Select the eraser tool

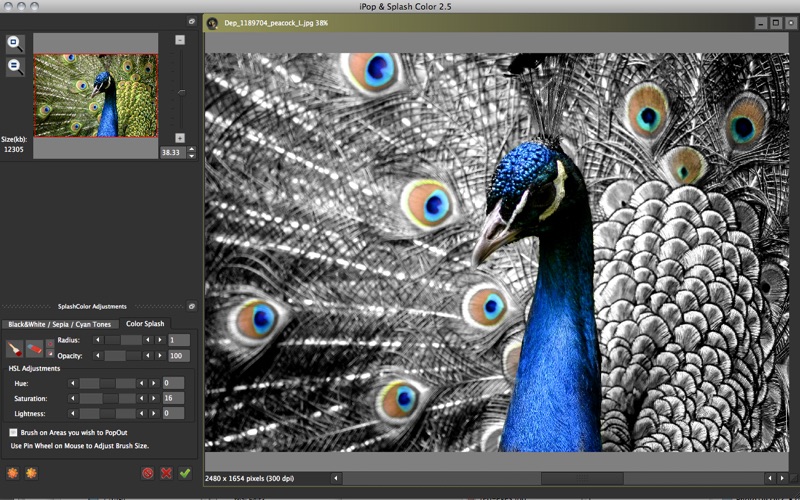tap(34, 348)
